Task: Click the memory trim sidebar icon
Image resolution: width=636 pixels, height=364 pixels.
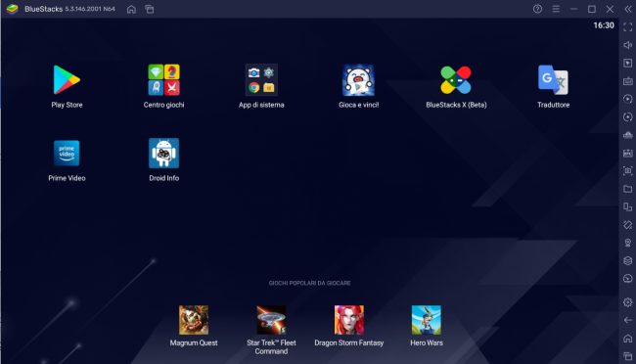Action: pyautogui.click(x=628, y=135)
